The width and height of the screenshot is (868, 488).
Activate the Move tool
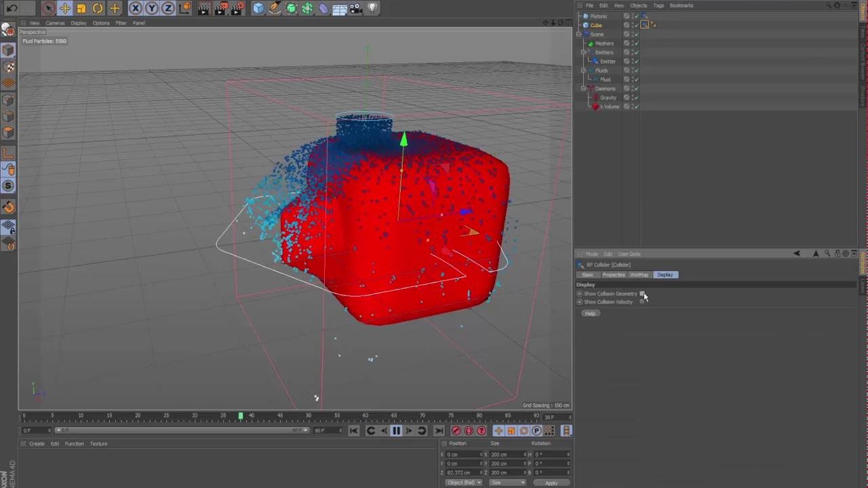65,8
